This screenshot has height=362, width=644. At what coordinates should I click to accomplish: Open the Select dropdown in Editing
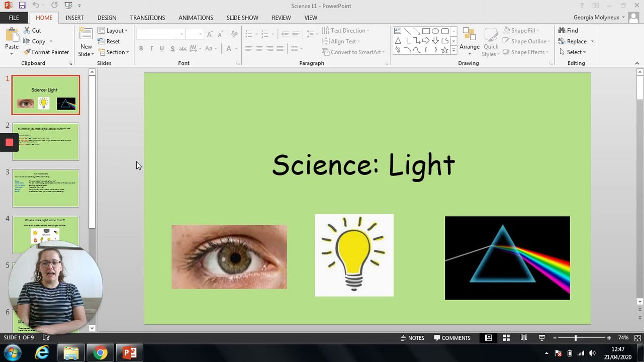point(573,52)
